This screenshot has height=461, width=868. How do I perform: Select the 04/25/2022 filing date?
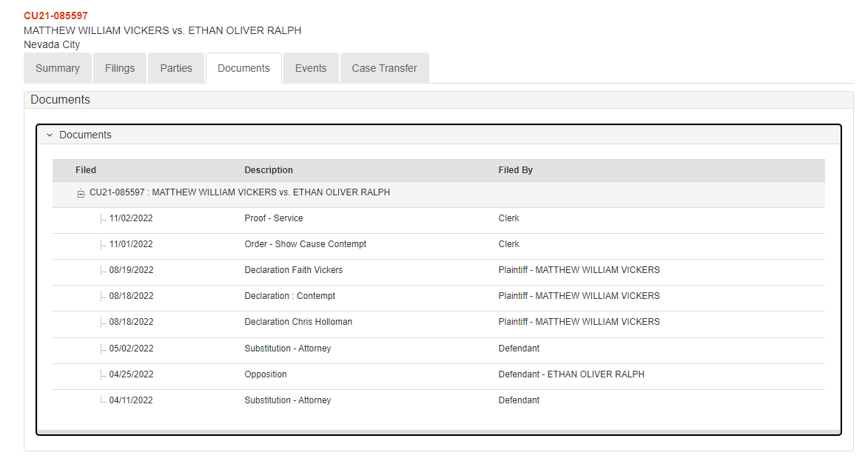(x=131, y=374)
